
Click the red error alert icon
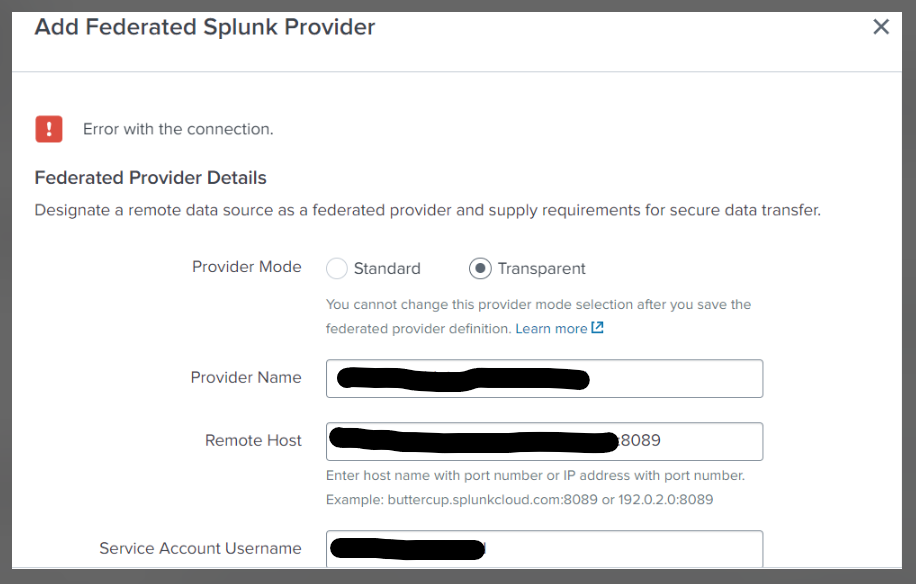click(49, 129)
